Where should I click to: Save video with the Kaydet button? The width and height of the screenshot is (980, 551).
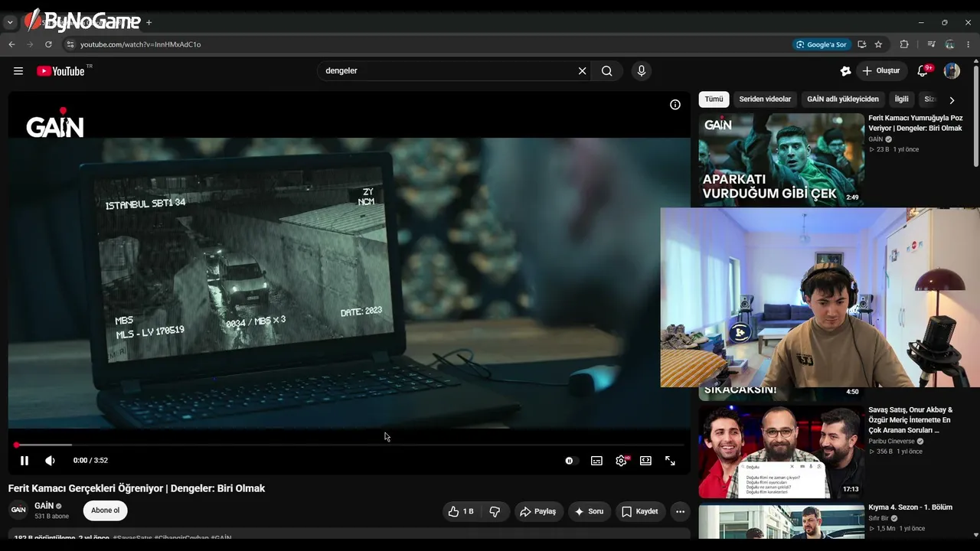coord(640,511)
